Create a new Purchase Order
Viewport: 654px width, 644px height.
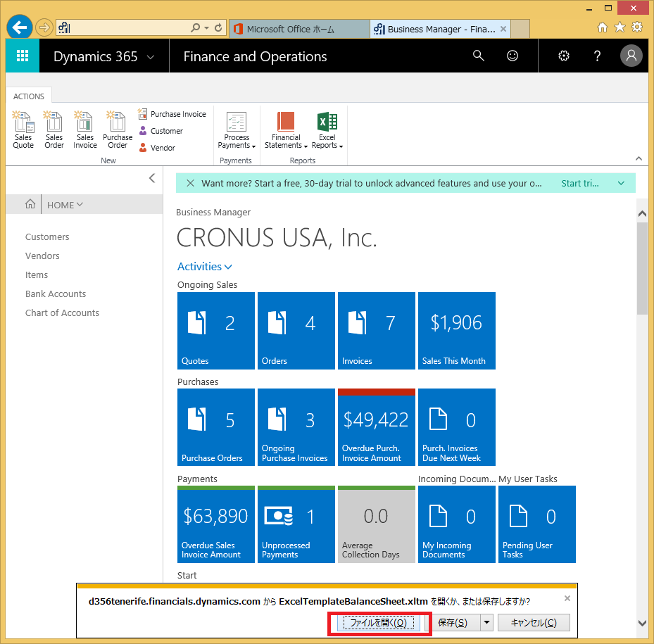(117, 130)
